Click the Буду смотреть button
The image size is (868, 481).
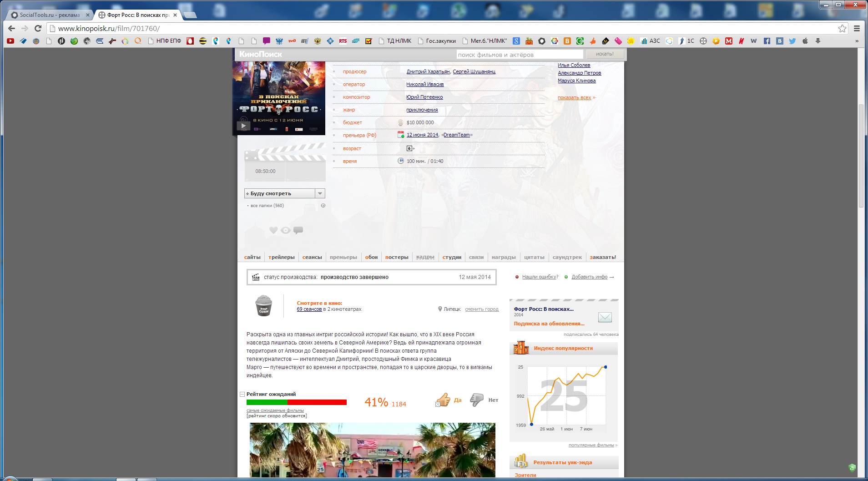(x=280, y=193)
